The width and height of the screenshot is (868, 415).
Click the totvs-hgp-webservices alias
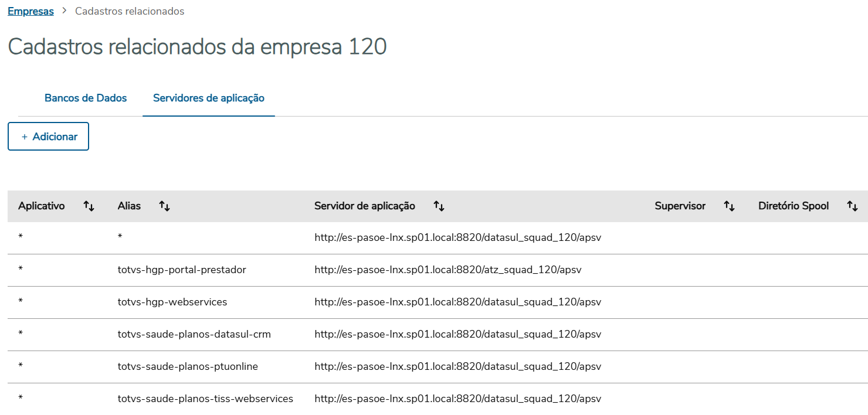coord(172,302)
